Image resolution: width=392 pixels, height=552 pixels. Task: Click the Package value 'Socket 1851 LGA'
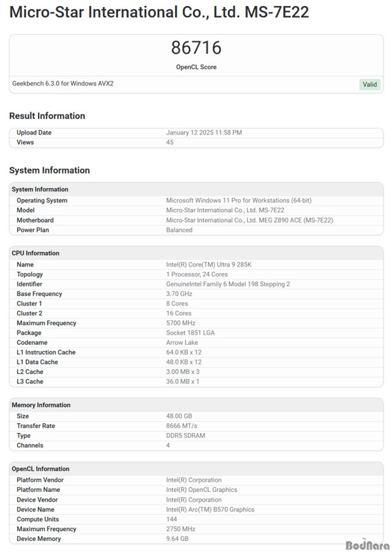pyautogui.click(x=190, y=333)
